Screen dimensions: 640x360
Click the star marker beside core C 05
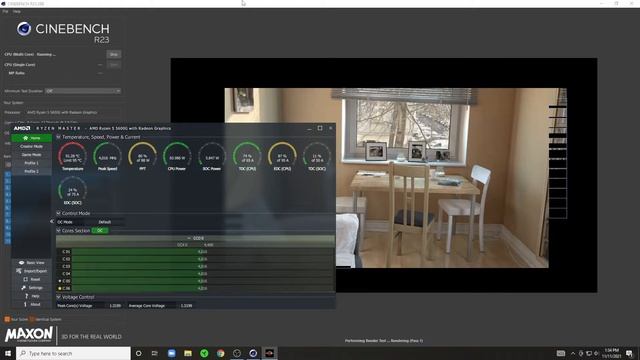[60, 281]
